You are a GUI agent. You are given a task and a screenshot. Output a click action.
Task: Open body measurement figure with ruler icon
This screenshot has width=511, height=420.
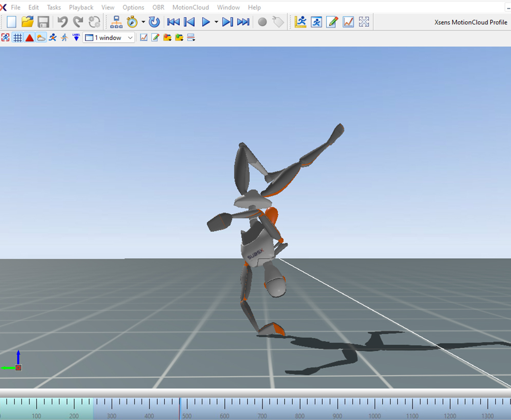coord(301,22)
